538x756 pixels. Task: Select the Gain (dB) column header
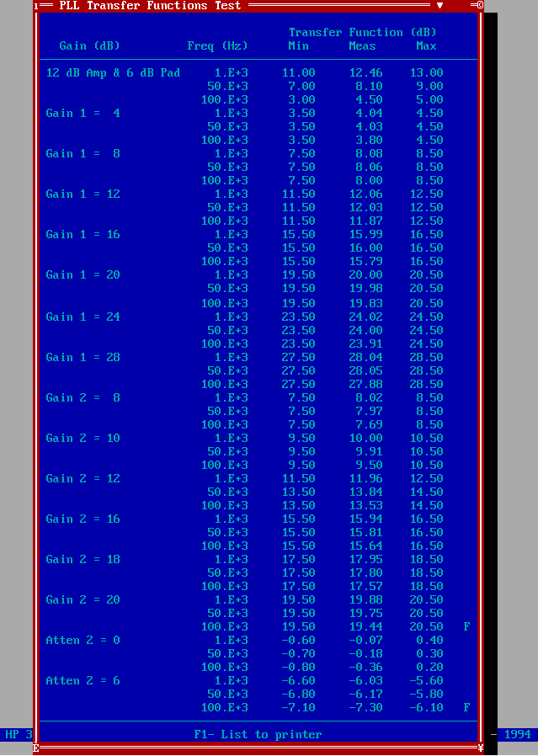coord(89,46)
